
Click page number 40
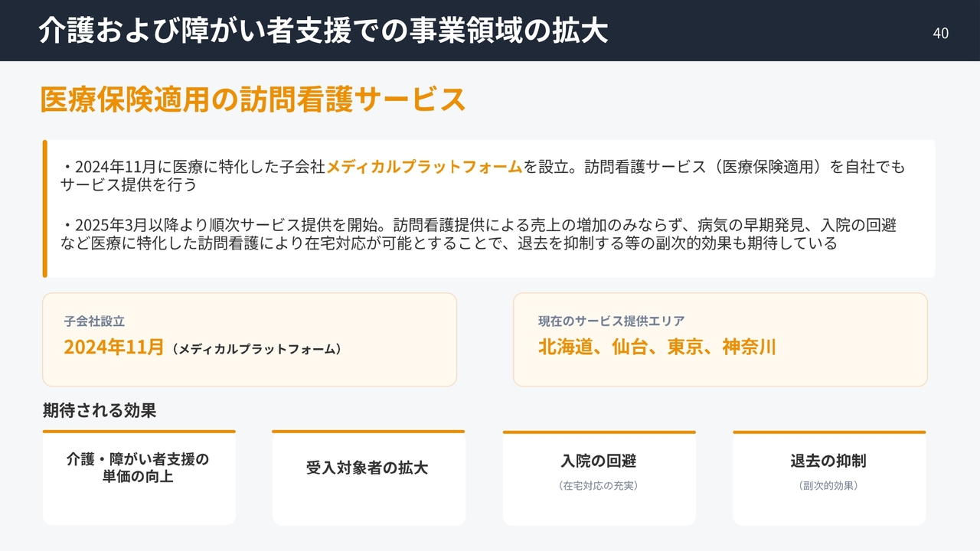pos(940,33)
